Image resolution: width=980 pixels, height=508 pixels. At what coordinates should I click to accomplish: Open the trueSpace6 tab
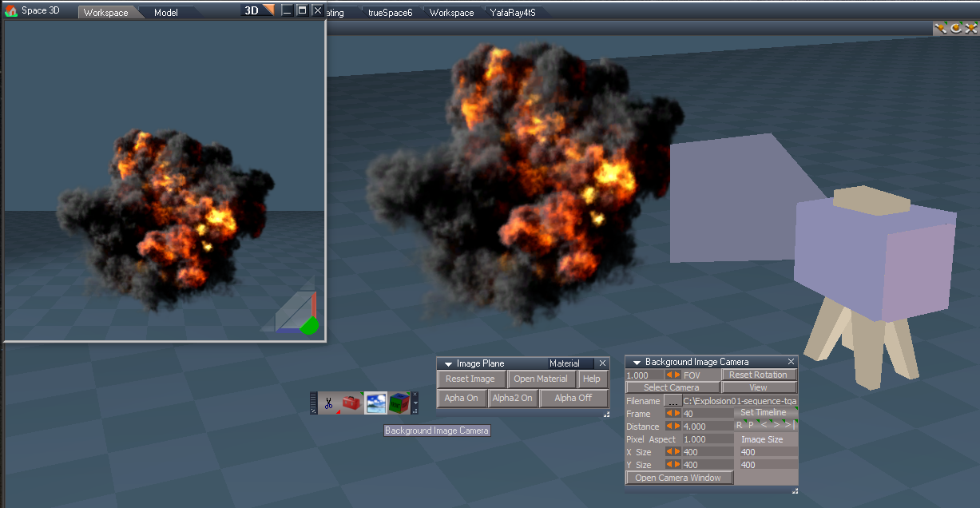(390, 13)
